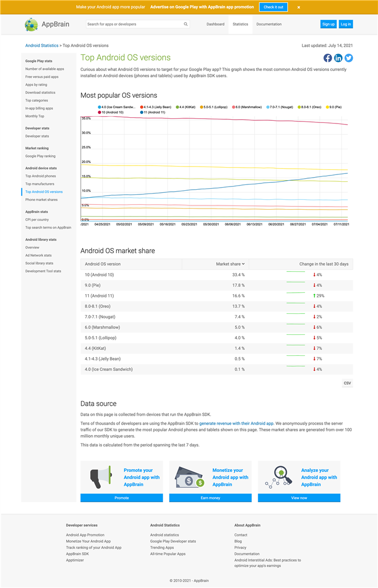Open Monthly Top page
Viewport: 378px width, 588px height.
(35, 116)
